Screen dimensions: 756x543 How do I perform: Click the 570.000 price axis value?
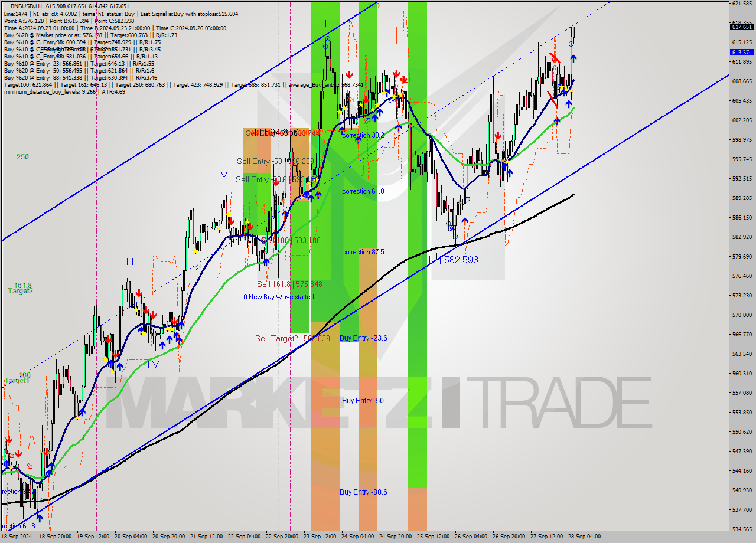(742, 315)
